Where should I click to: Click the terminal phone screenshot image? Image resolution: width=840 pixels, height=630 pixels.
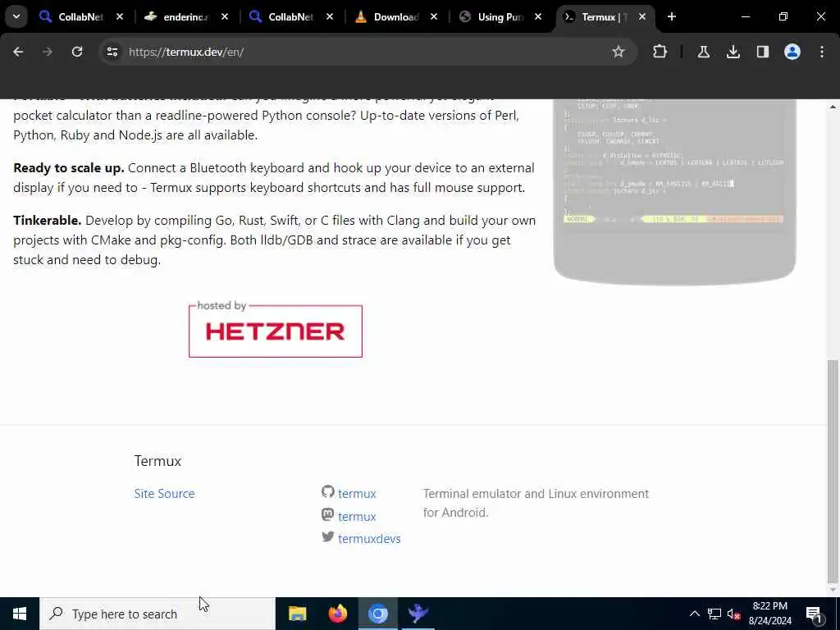pyautogui.click(x=674, y=192)
